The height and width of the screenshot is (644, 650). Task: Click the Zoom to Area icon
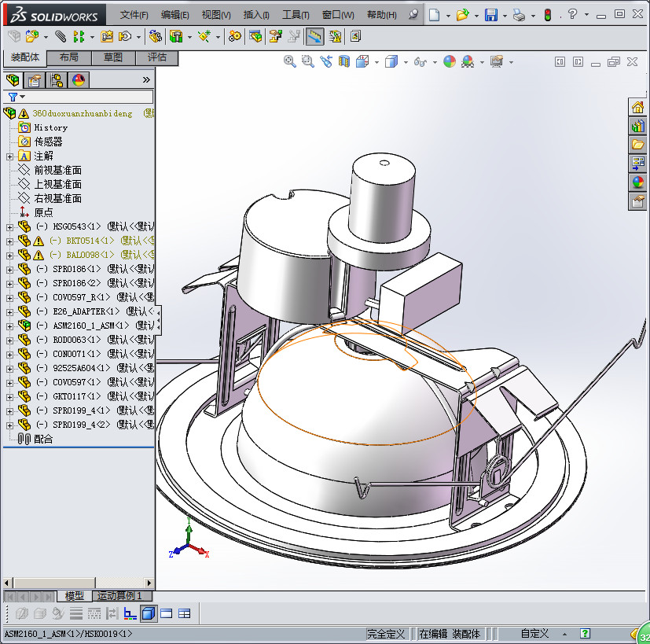coord(307,62)
